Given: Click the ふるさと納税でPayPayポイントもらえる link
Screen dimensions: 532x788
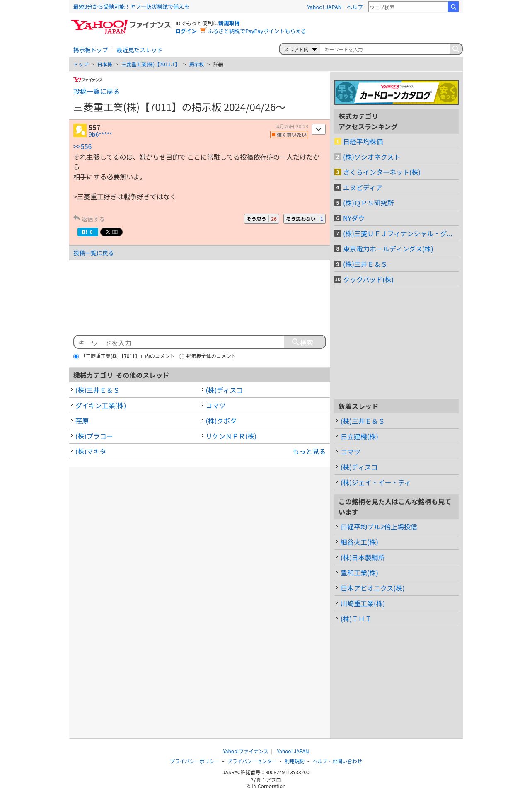Looking at the screenshot, I should tap(256, 31).
